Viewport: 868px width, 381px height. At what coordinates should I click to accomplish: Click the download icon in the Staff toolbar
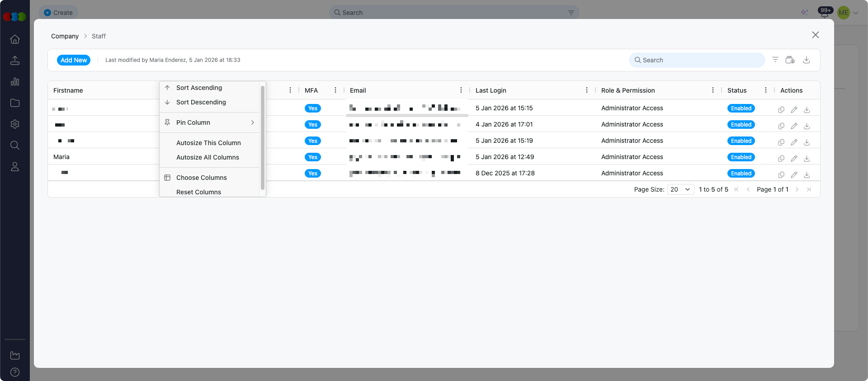click(x=806, y=60)
